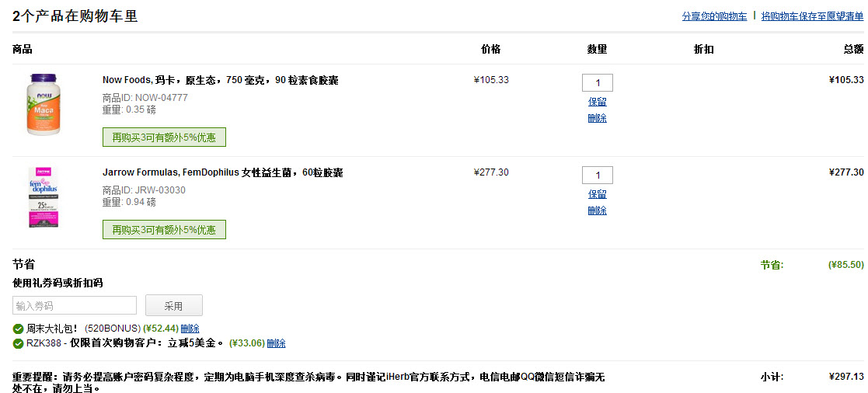Click 保留 under the Now Foods item

tap(598, 102)
